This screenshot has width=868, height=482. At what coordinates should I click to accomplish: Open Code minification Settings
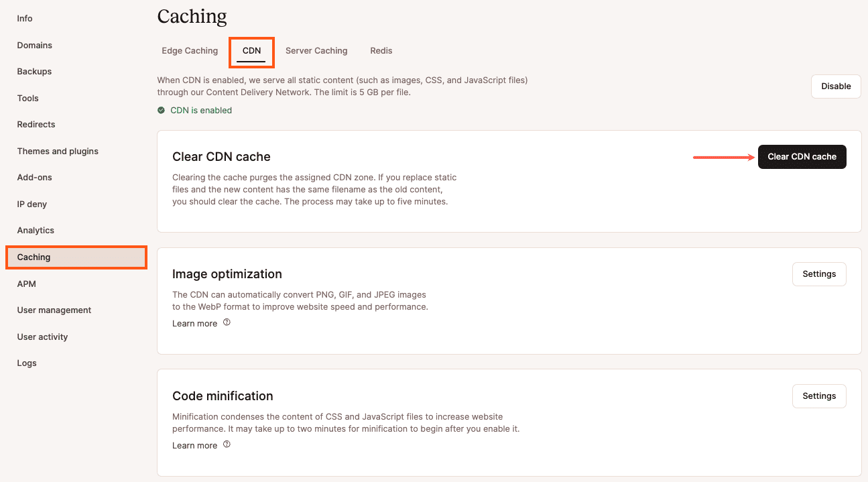coord(819,396)
